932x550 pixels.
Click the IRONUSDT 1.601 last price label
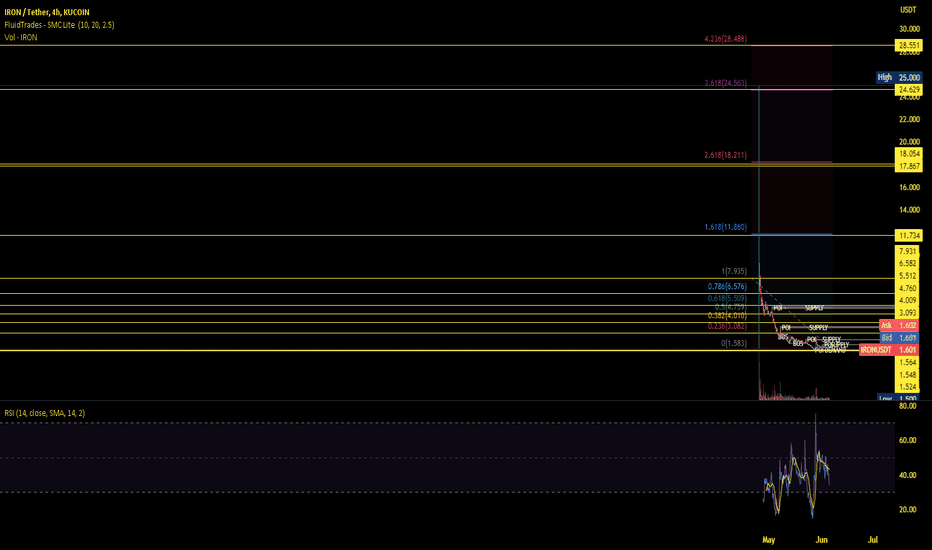click(889, 350)
